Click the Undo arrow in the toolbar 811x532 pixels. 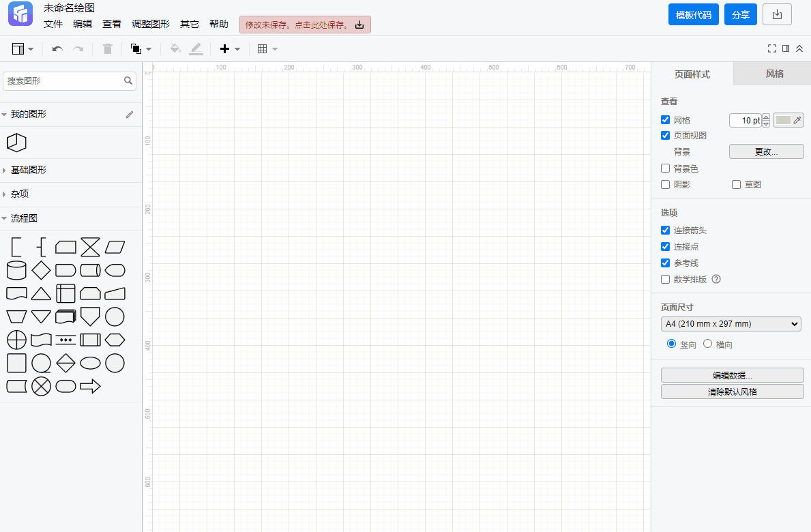pos(57,49)
